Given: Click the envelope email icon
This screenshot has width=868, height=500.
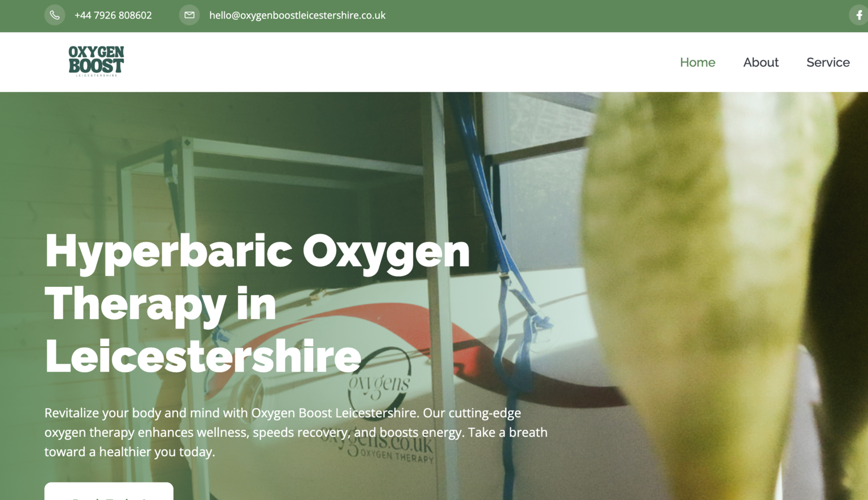Looking at the screenshot, I should point(189,15).
